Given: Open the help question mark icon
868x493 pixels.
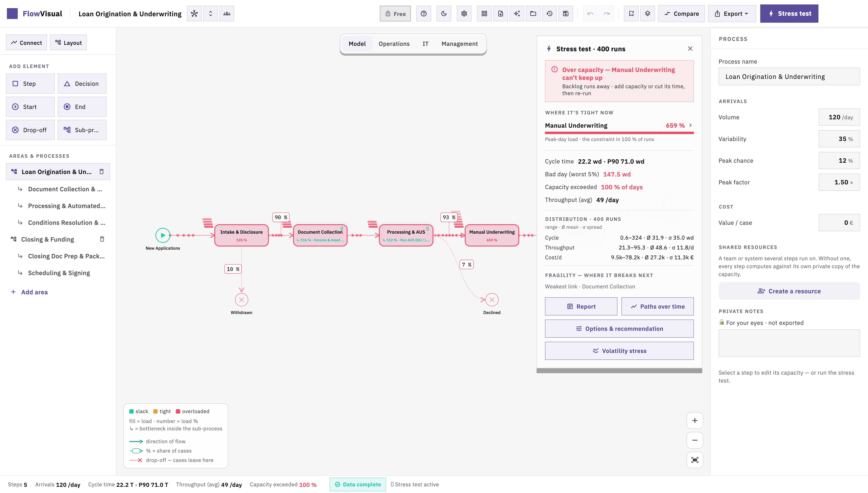Looking at the screenshot, I should [x=423, y=14].
